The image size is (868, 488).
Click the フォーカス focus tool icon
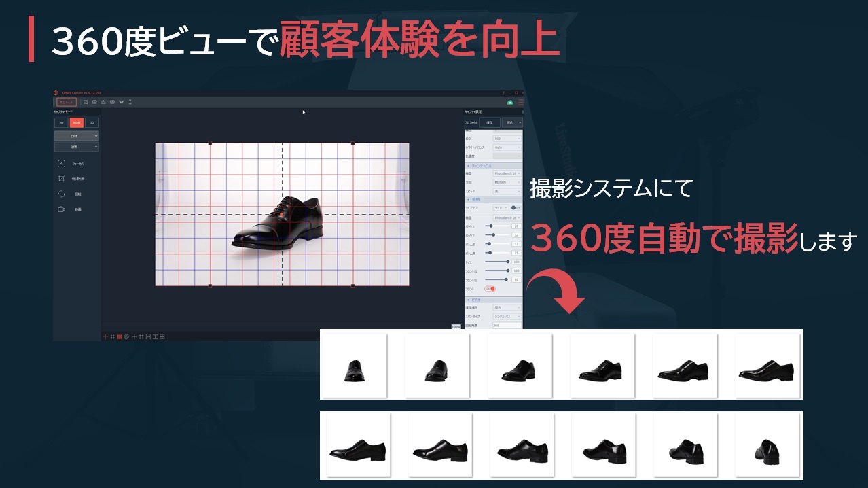(61, 164)
